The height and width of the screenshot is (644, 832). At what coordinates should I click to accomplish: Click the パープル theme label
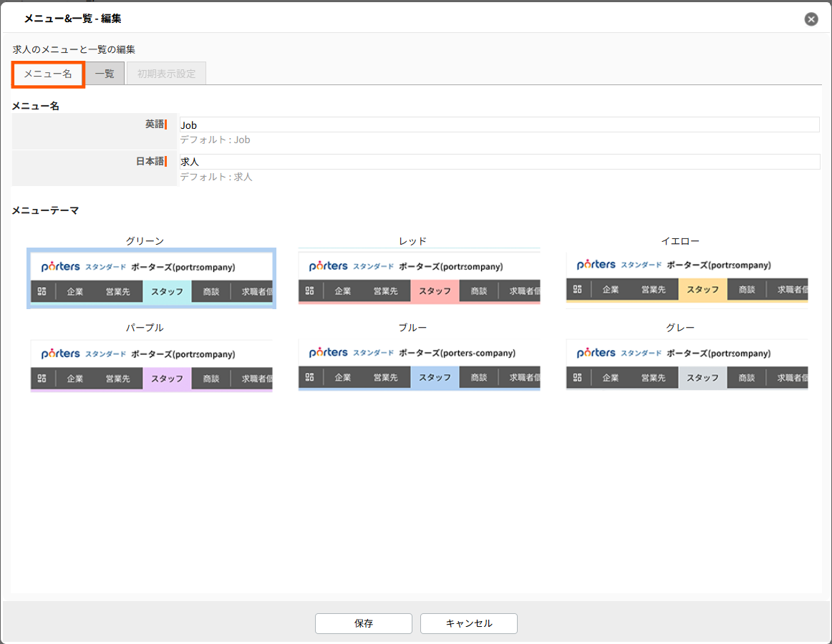tap(145, 328)
